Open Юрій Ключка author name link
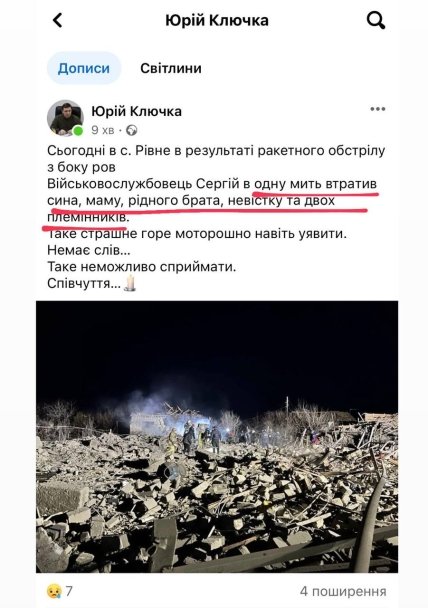428x608 pixels. pos(136,111)
